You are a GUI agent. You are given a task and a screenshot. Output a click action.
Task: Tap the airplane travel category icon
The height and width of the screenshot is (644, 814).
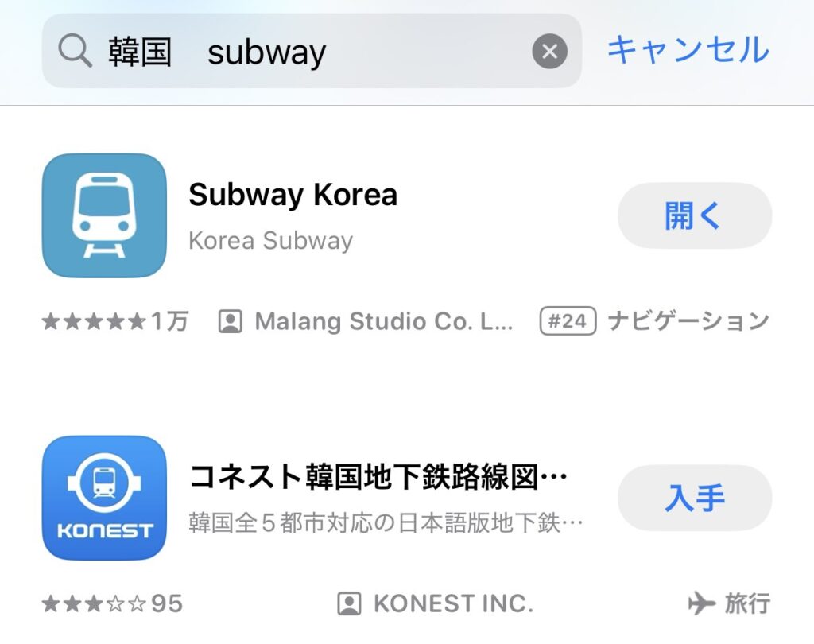[x=700, y=604]
